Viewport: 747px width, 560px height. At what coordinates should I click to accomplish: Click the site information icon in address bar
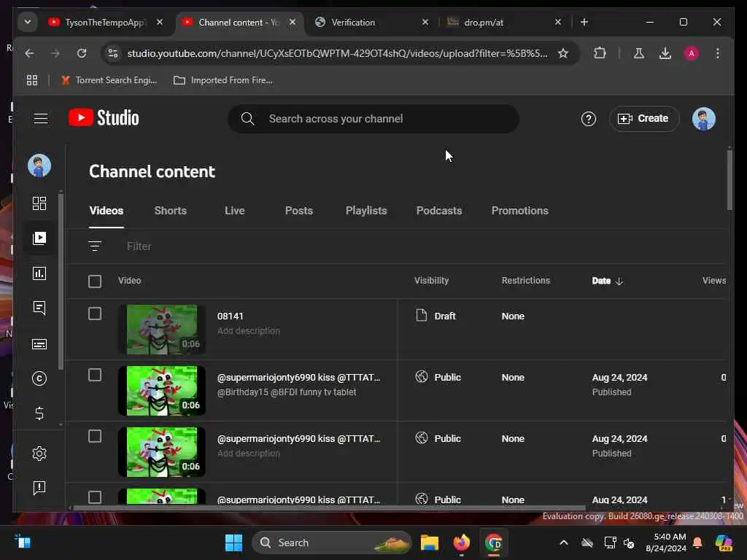click(x=113, y=53)
